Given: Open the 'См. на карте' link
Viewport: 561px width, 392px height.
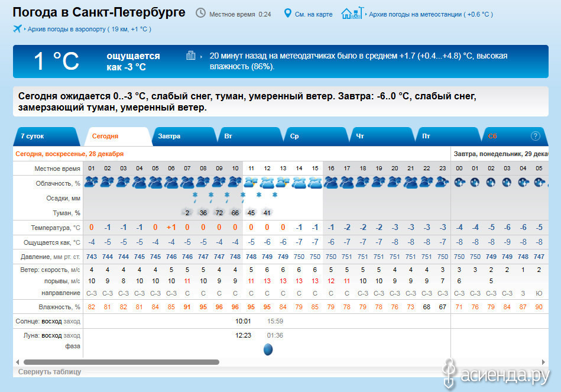Looking at the screenshot, I should [313, 14].
